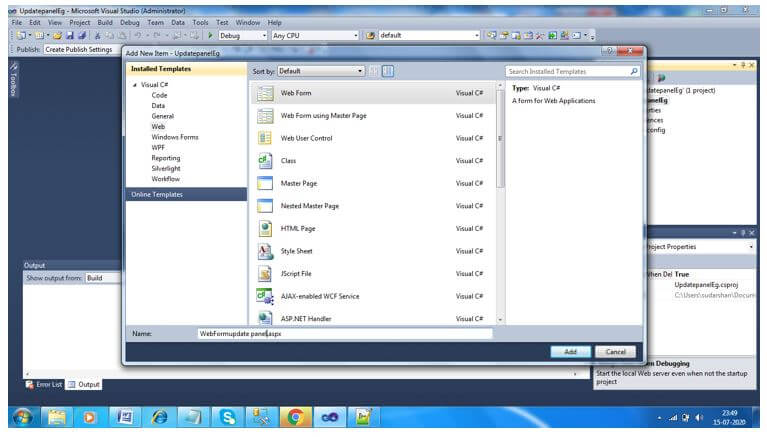Image resolution: width=767 pixels, height=437 pixels.
Task: Open the Project menu
Action: coord(79,23)
